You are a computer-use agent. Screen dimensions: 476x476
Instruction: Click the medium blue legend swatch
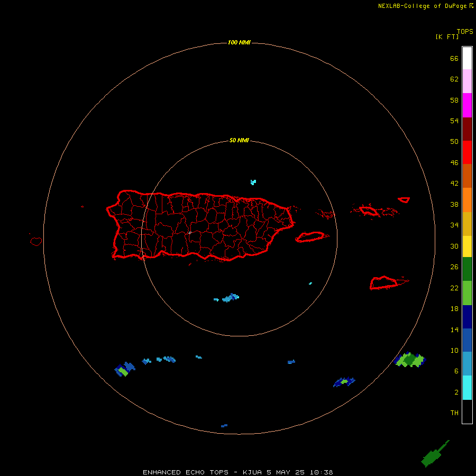pos(467,340)
